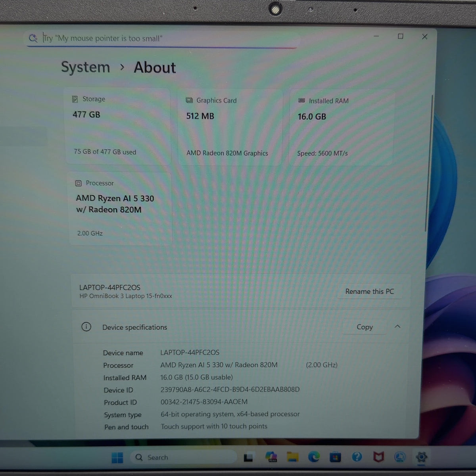
Task: Close the Settings window
Action: [424, 37]
